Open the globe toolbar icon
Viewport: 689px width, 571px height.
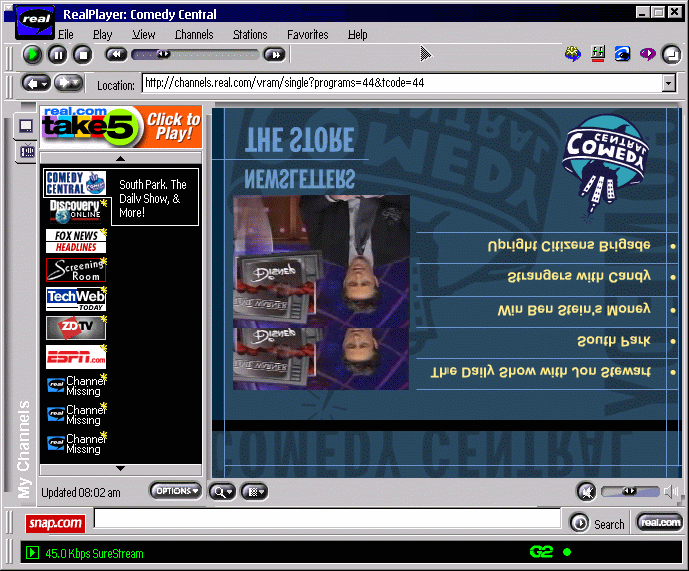[573, 54]
